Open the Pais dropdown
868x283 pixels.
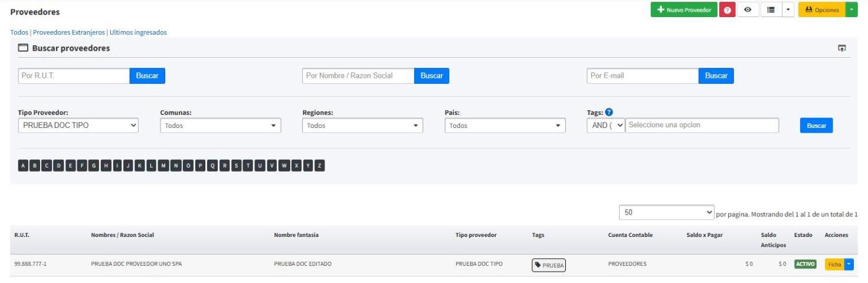click(505, 126)
